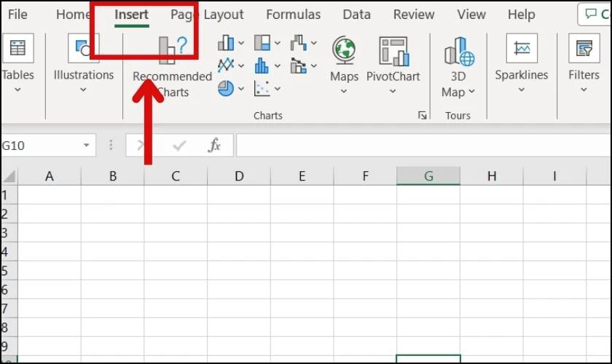Expand column chart dropdown arrow
This screenshot has height=364, width=612.
241,43
